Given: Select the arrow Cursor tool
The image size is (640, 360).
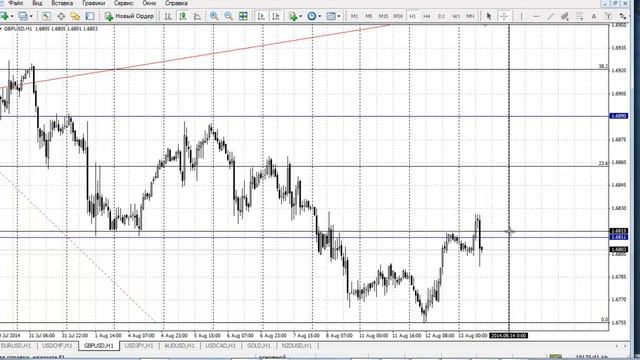Looking at the screenshot, I should pos(489,16).
